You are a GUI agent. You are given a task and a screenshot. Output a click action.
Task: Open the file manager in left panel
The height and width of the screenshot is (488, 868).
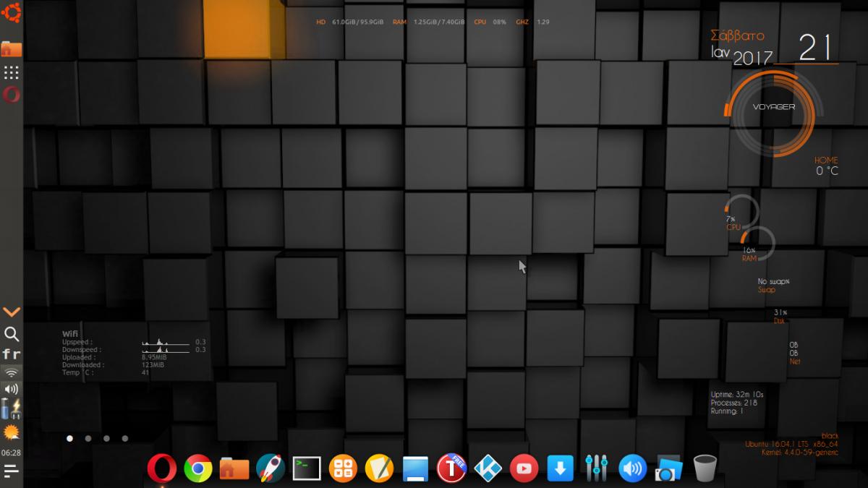[12, 48]
